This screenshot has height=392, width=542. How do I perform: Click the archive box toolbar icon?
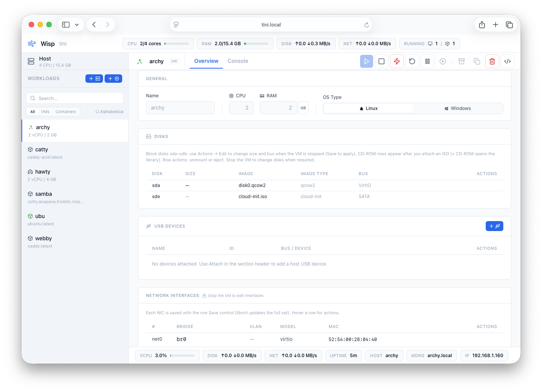pyautogui.click(x=462, y=61)
